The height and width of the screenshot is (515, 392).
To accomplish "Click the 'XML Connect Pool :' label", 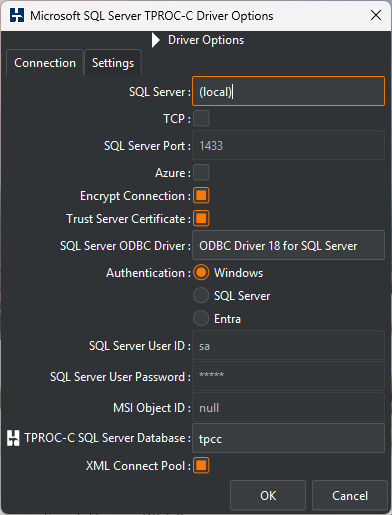I will [x=138, y=466].
